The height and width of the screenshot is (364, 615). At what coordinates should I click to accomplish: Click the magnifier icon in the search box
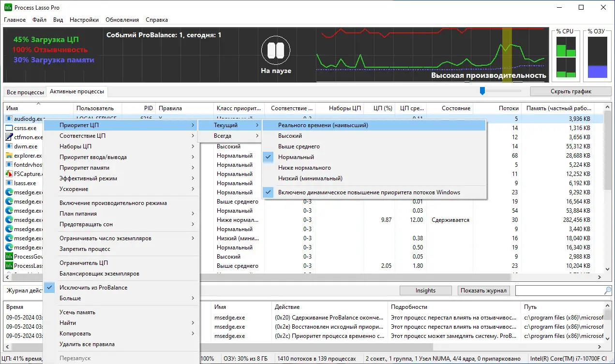click(x=608, y=291)
